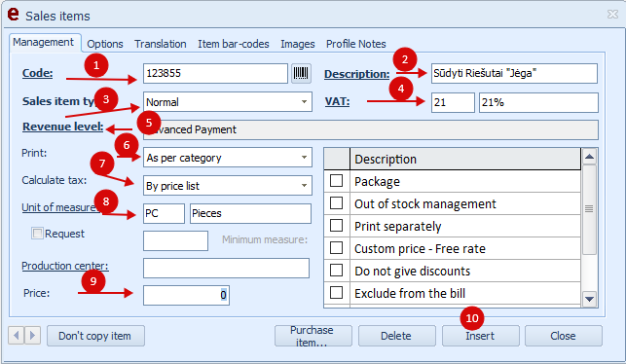This screenshot has height=364, width=626.
Task: Click the Description column header
Action: [465, 159]
